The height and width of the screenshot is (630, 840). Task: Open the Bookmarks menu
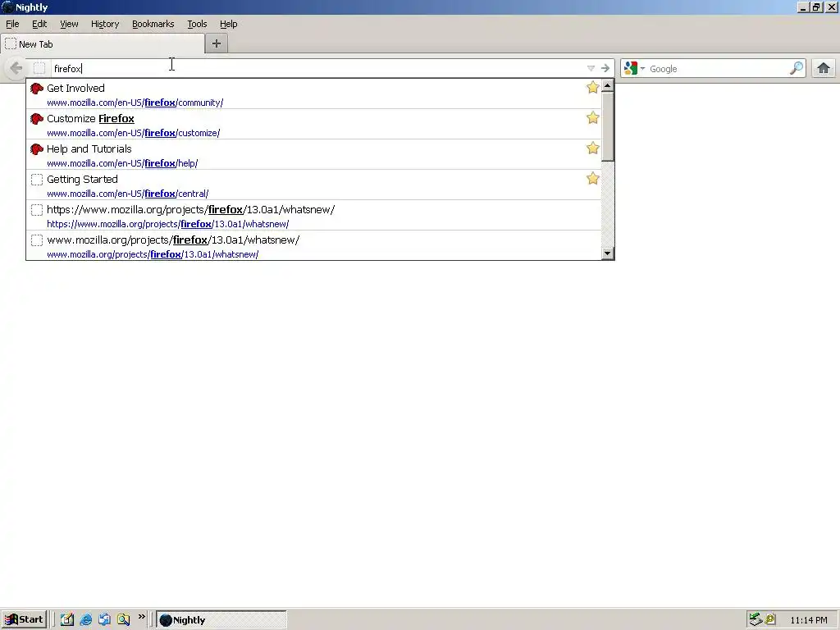(153, 24)
